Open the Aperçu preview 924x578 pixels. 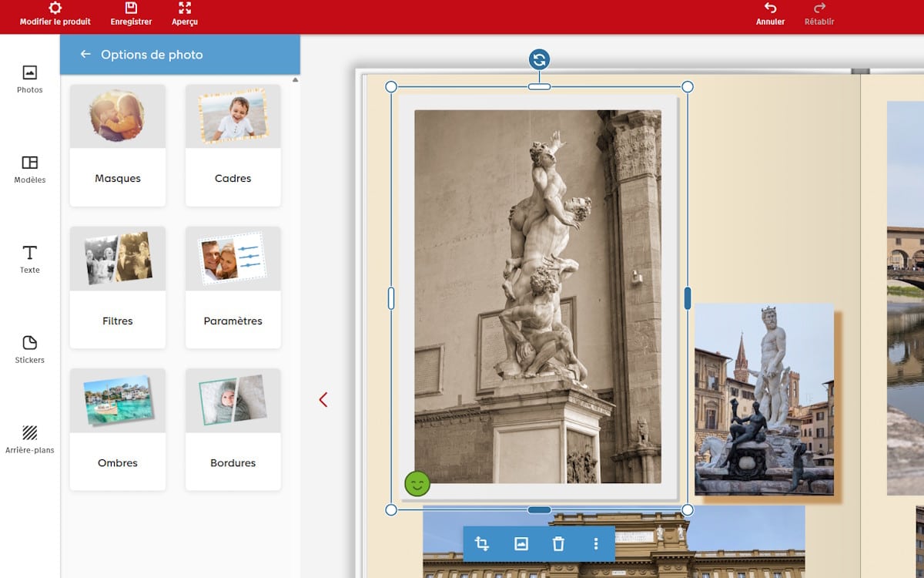click(185, 14)
